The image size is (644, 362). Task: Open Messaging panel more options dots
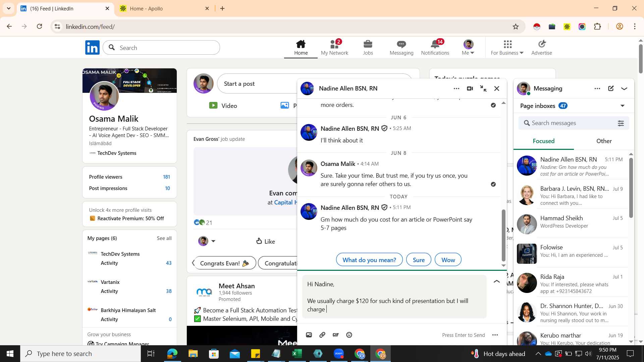click(597, 88)
